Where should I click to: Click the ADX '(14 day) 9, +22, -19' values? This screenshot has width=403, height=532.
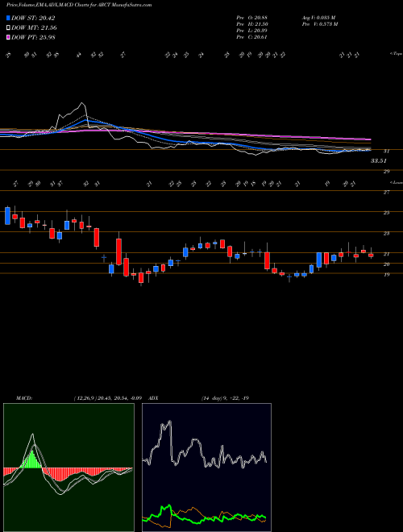click(x=225, y=398)
